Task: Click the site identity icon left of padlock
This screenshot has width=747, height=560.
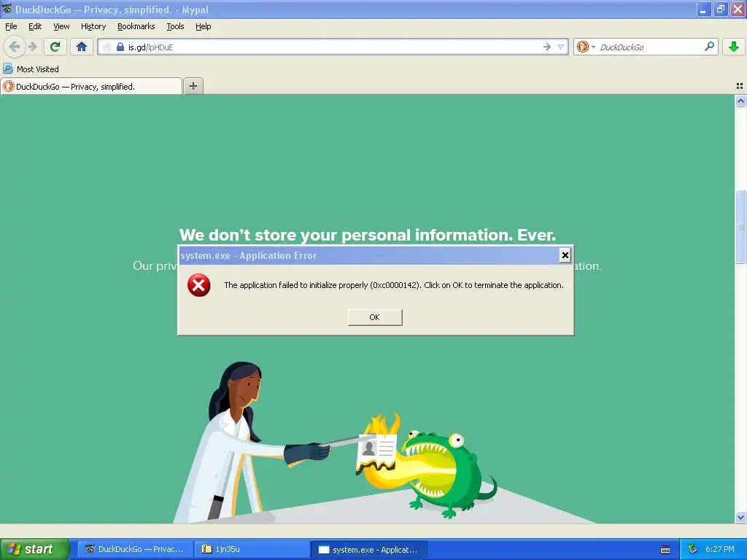Action: [x=107, y=47]
